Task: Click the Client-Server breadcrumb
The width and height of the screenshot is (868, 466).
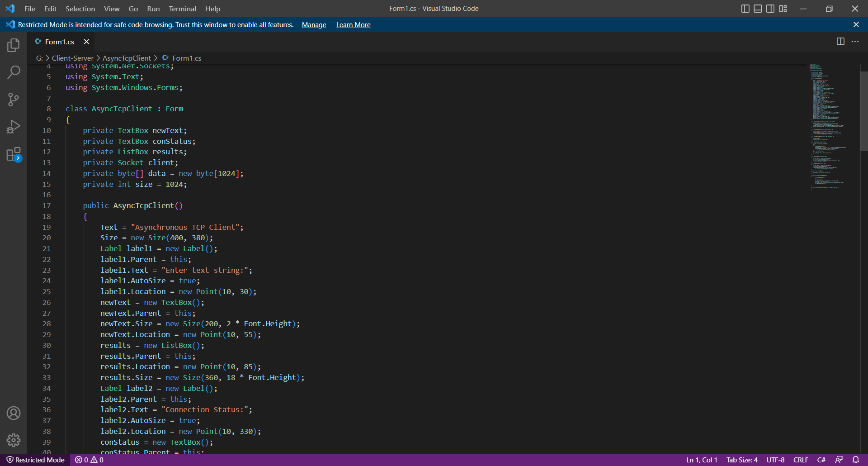Action: click(72, 58)
